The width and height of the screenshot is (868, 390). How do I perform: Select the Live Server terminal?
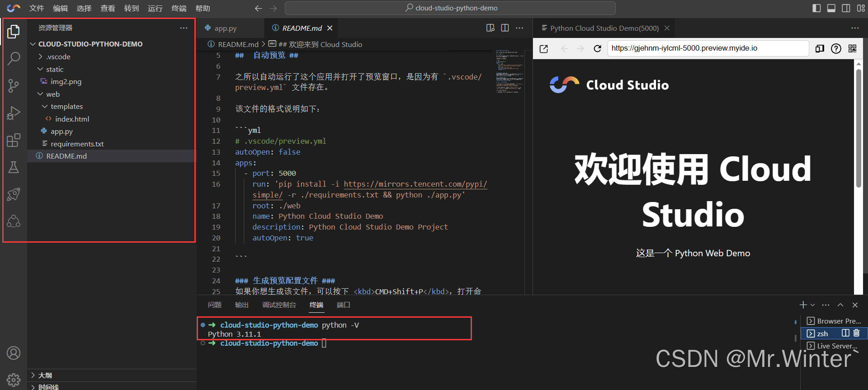[834, 346]
